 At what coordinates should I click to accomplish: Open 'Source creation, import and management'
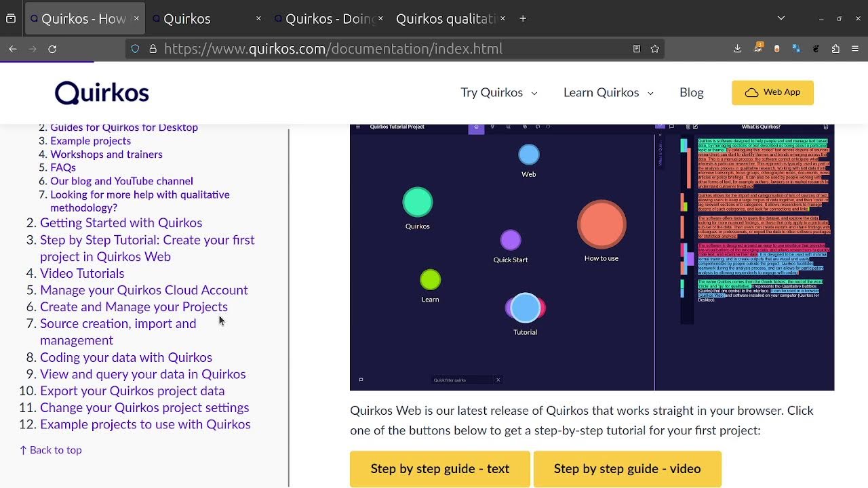pos(118,332)
